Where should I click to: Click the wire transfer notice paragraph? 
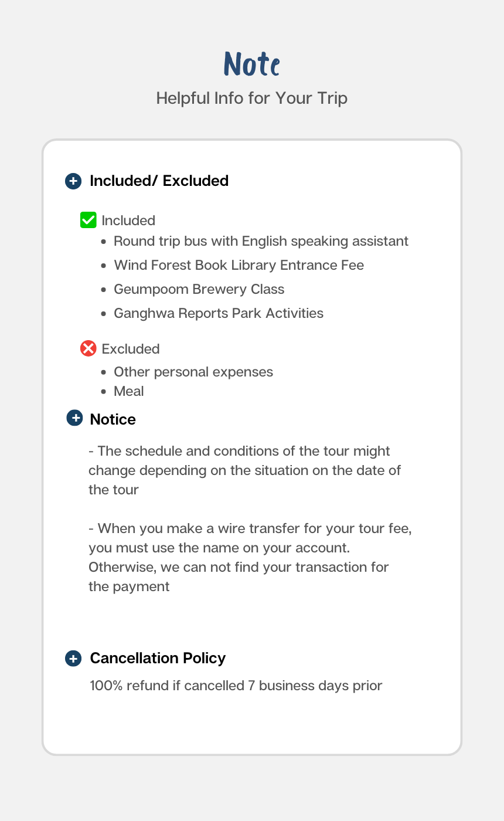click(250, 557)
